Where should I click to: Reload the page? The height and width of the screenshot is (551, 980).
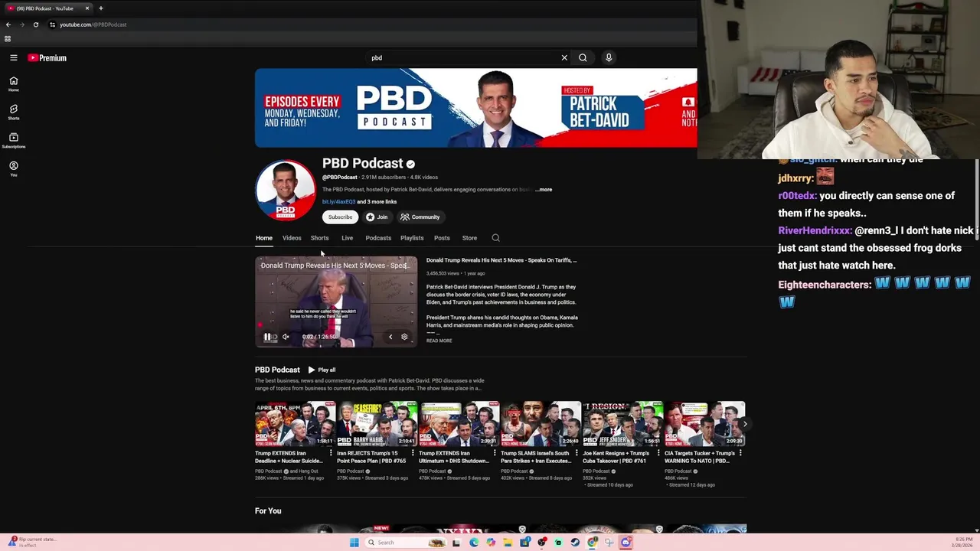[x=35, y=24]
